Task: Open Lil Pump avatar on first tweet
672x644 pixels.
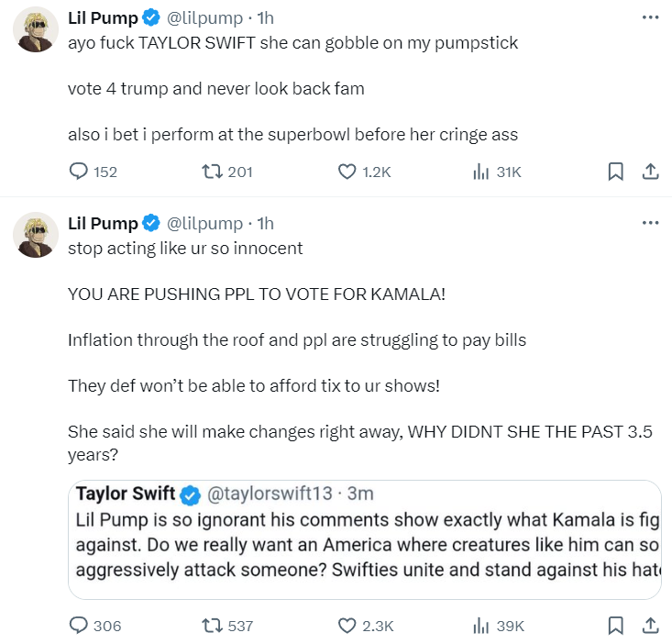Action: (36, 29)
